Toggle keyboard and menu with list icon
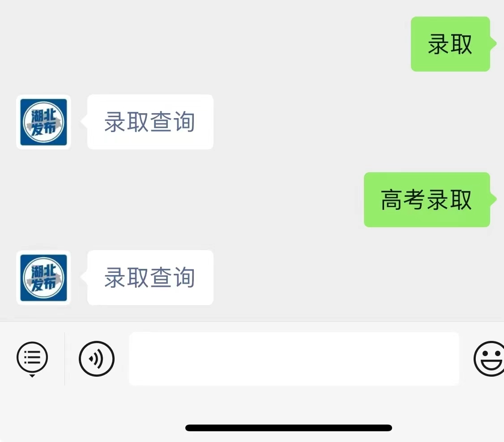 (x=32, y=357)
